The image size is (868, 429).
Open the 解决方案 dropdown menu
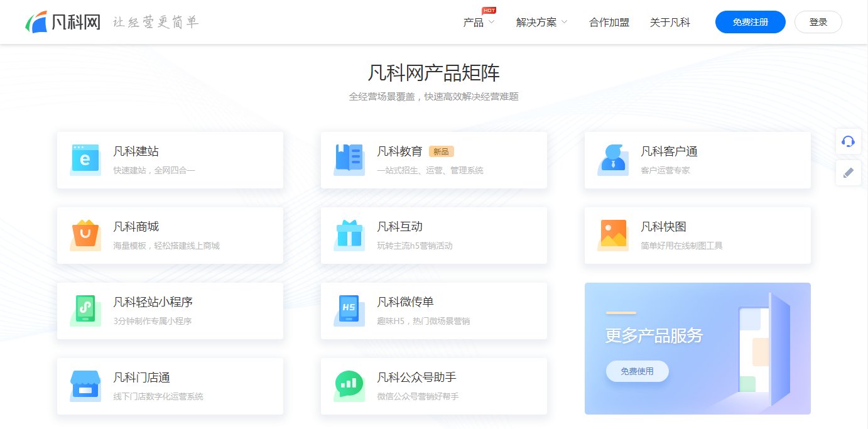(x=537, y=22)
